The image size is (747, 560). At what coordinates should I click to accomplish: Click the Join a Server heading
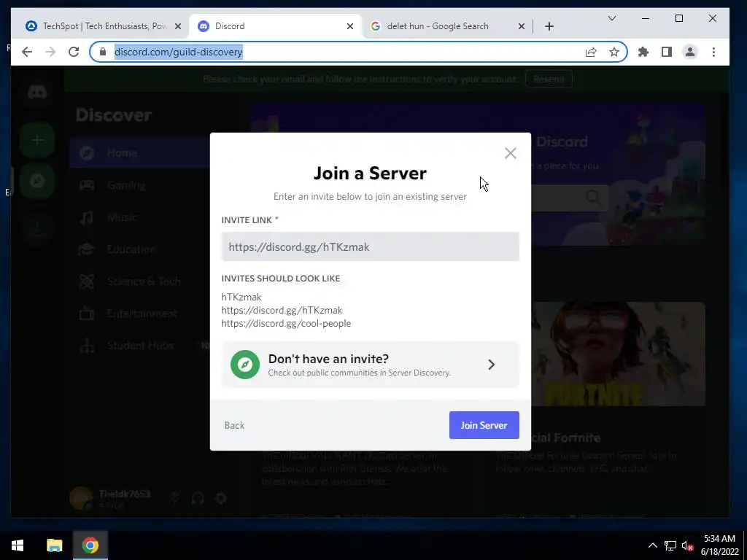click(370, 174)
